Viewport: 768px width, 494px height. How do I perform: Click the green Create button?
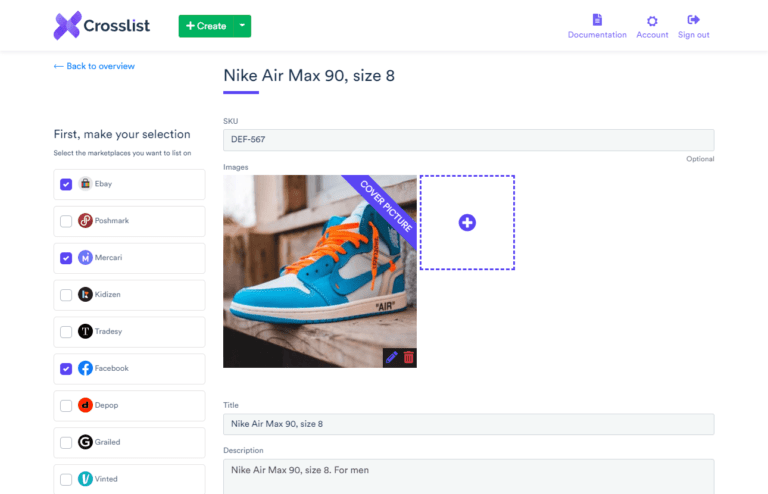tap(206, 26)
